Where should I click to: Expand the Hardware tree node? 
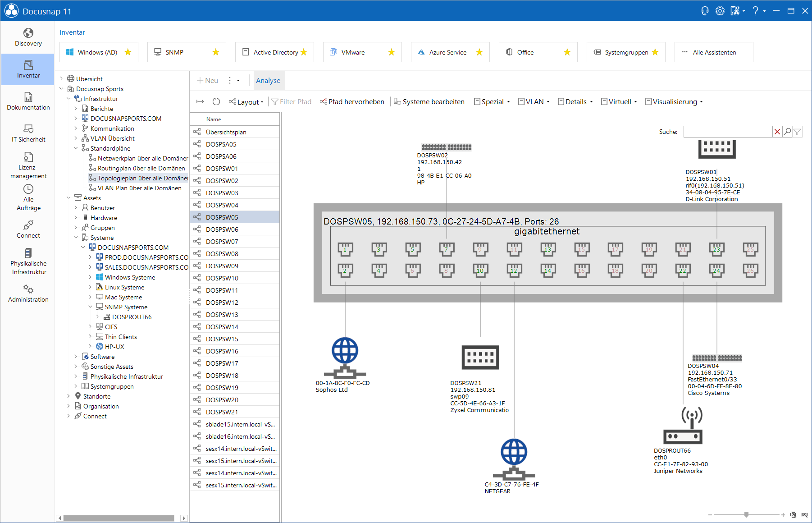point(76,218)
